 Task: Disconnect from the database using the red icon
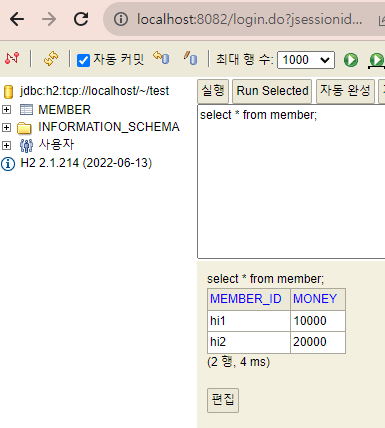(x=12, y=59)
